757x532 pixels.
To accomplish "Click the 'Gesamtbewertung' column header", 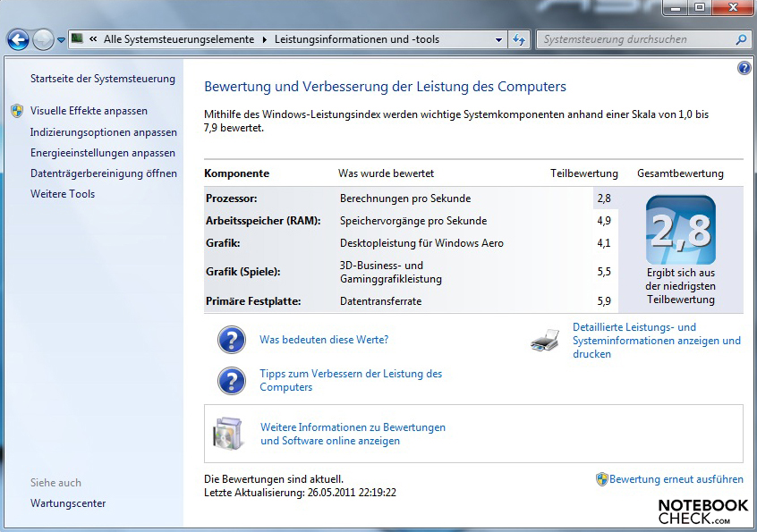I will pos(680,173).
